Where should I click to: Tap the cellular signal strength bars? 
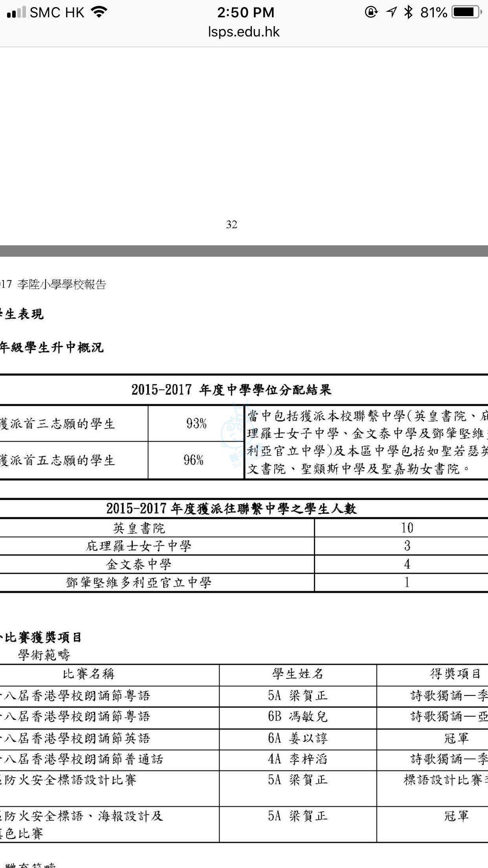[x=16, y=13]
